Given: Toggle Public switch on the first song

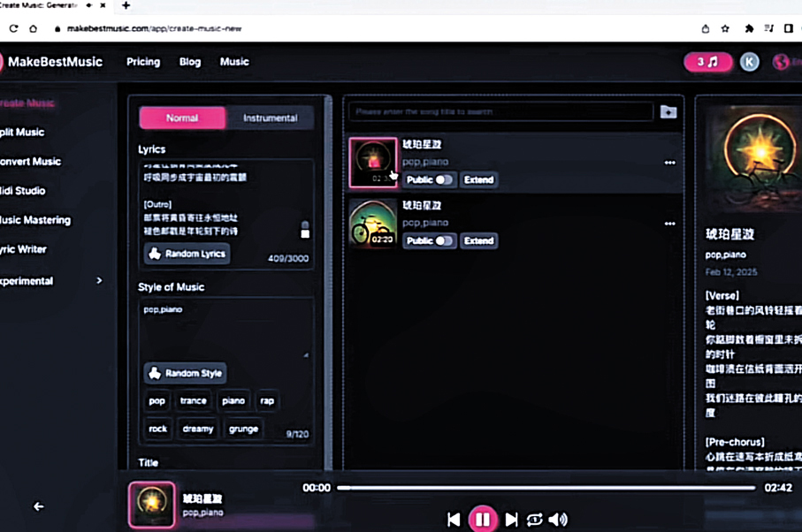Looking at the screenshot, I should pyautogui.click(x=444, y=180).
